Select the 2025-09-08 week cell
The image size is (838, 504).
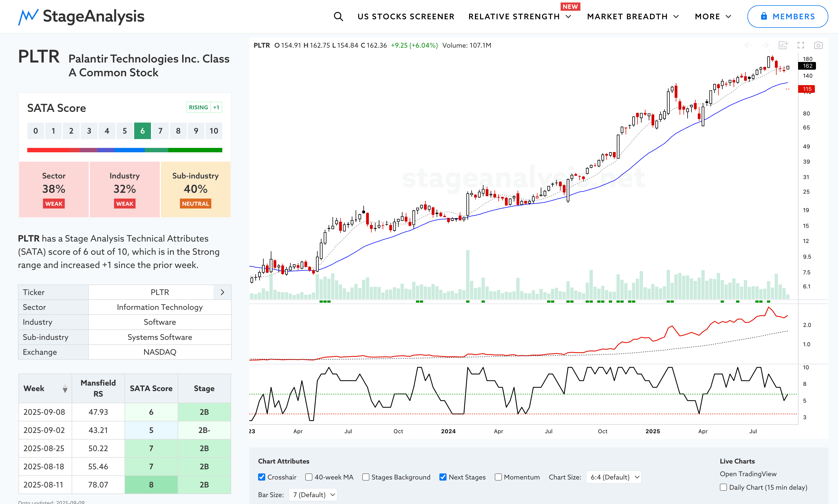pos(45,412)
